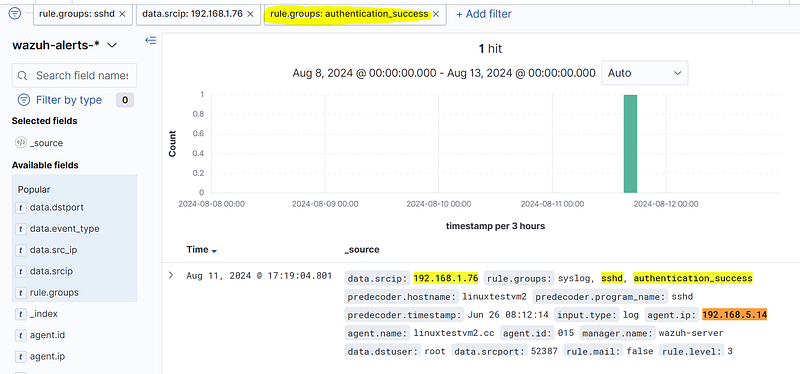Click the agent.name value linuxtestvm2.cc
800x374 pixels.
tap(454, 333)
